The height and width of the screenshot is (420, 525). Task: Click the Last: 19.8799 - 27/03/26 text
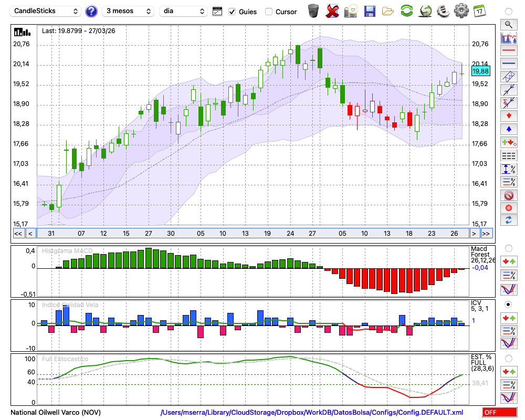[78, 31]
